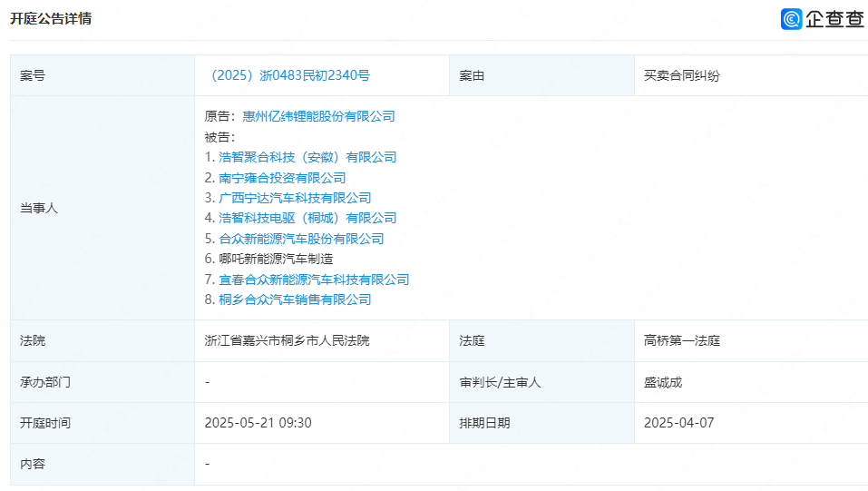868x491 pixels.
Task: Click the 排期日期 label cell
Action: click(542, 423)
